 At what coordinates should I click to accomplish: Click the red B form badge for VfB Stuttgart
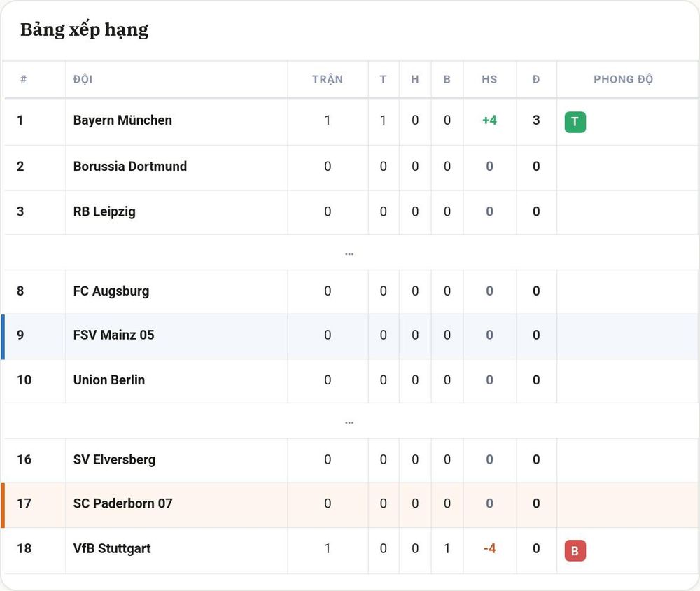click(x=575, y=550)
